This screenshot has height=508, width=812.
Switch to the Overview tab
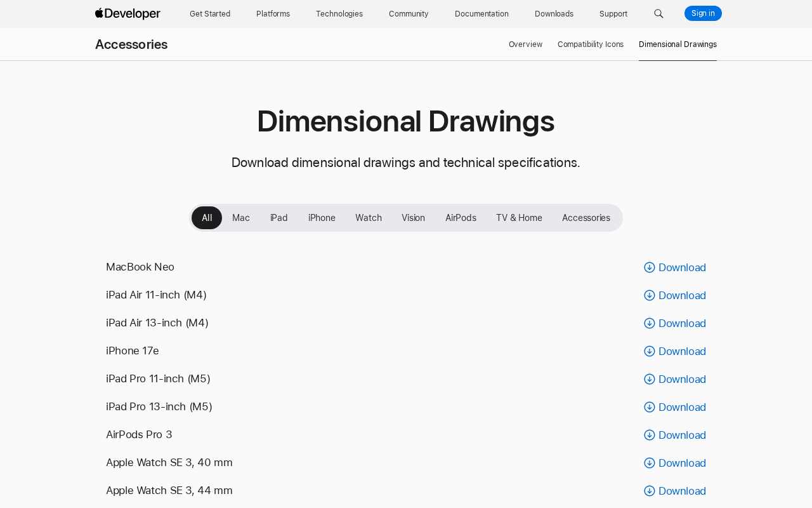pyautogui.click(x=525, y=44)
